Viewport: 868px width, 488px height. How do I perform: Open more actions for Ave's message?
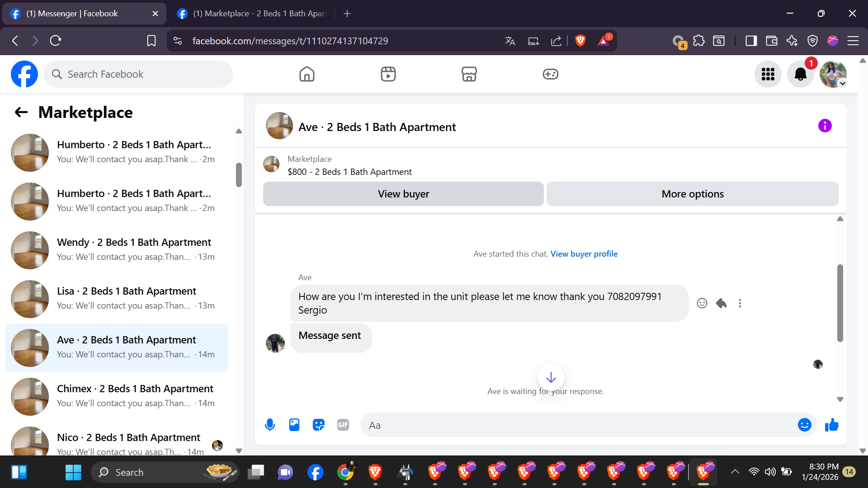(x=740, y=303)
